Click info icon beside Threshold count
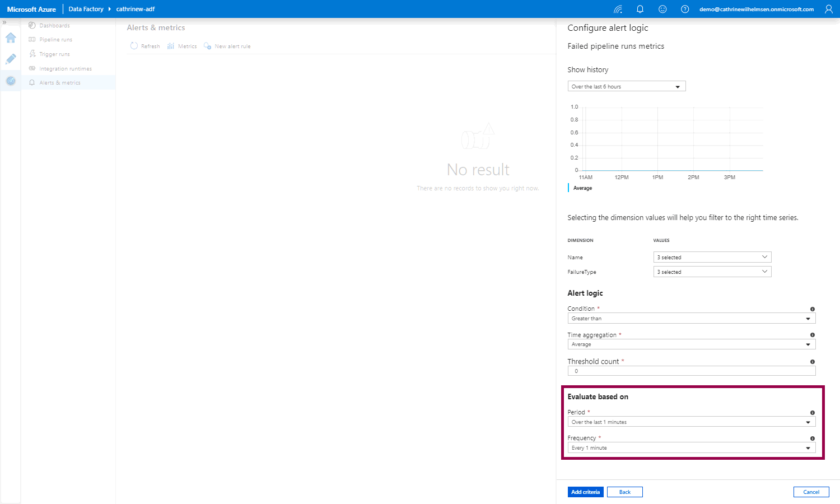The image size is (840, 504). pos(812,362)
